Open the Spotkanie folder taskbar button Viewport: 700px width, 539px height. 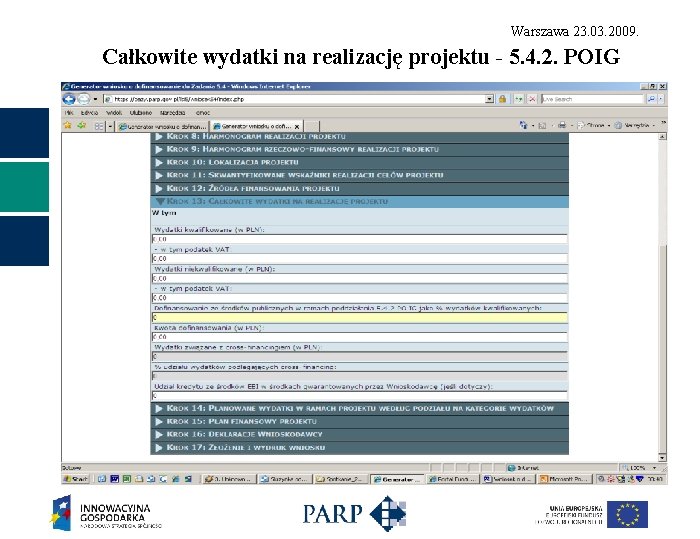pyautogui.click(x=340, y=479)
